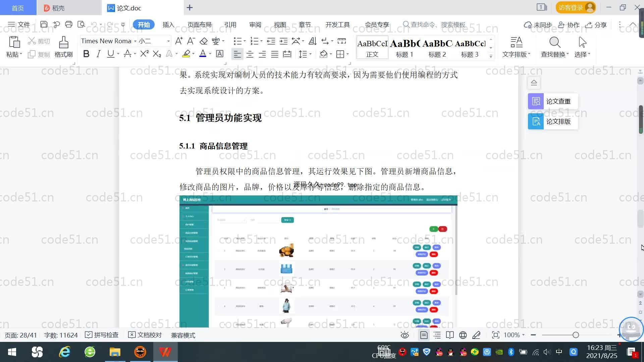Increase font size with A+ icon
The width and height of the screenshot is (644, 362).
point(179,41)
